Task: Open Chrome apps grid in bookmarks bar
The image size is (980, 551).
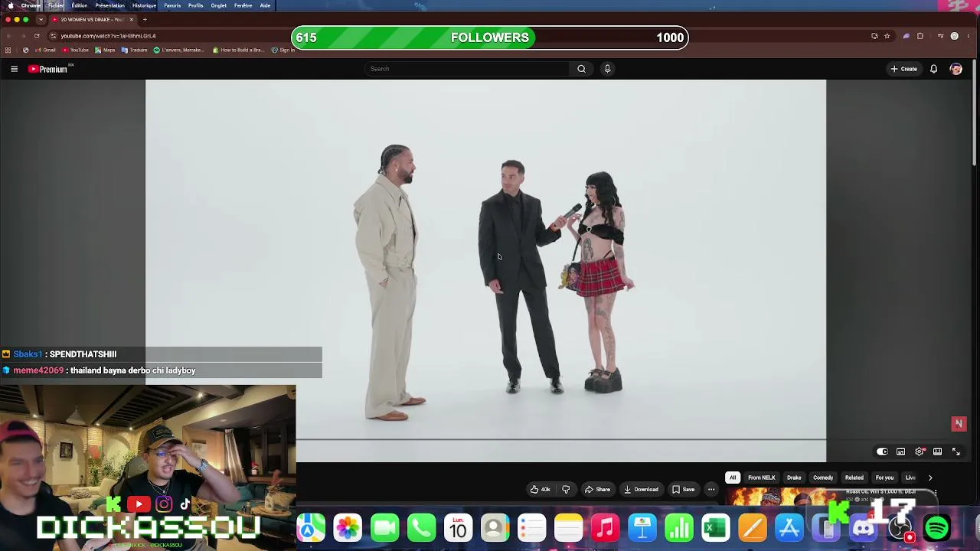Action: click(x=8, y=51)
